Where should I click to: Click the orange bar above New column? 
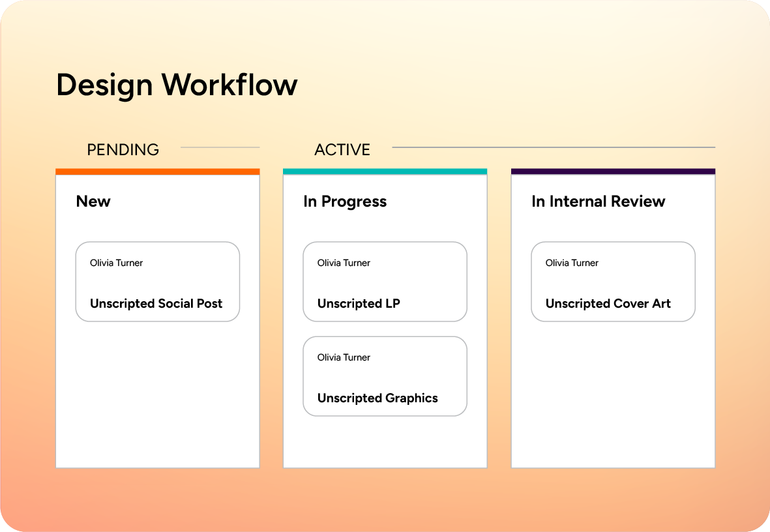pyautogui.click(x=157, y=171)
